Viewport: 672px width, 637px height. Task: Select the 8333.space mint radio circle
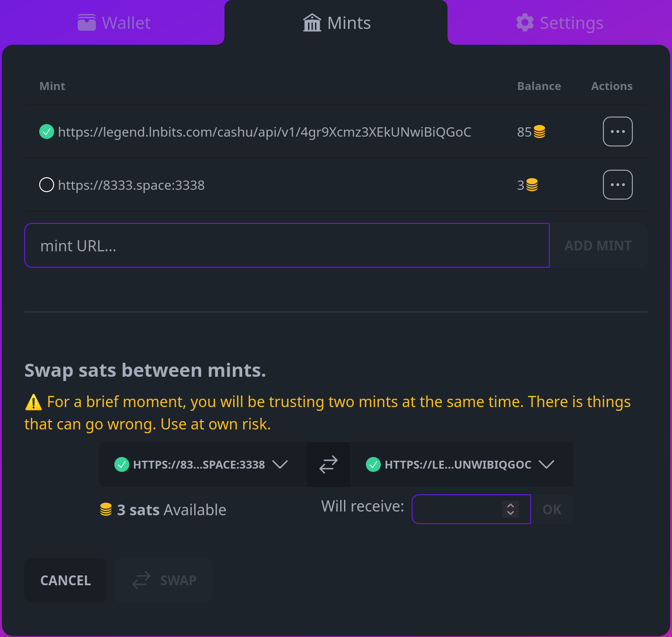[47, 185]
